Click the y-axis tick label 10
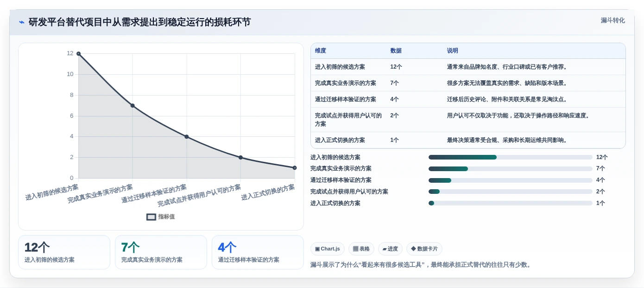Viewport: 644px width, 288px height. (70, 74)
